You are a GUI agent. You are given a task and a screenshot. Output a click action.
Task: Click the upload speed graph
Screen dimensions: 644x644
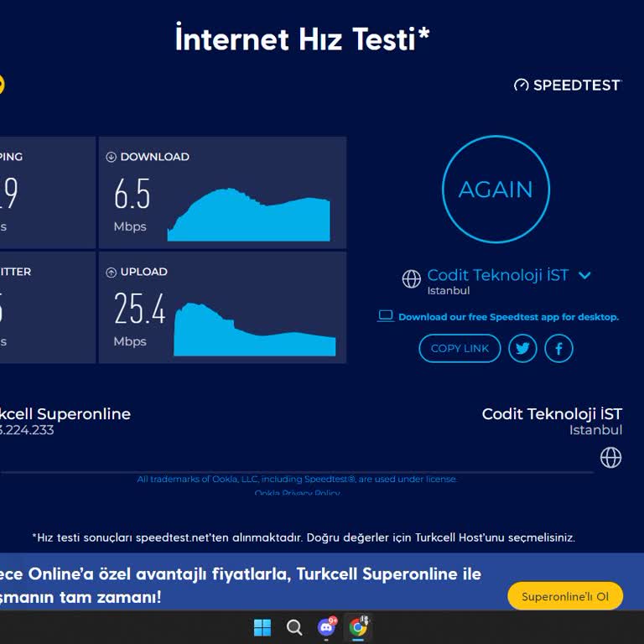tap(255, 330)
